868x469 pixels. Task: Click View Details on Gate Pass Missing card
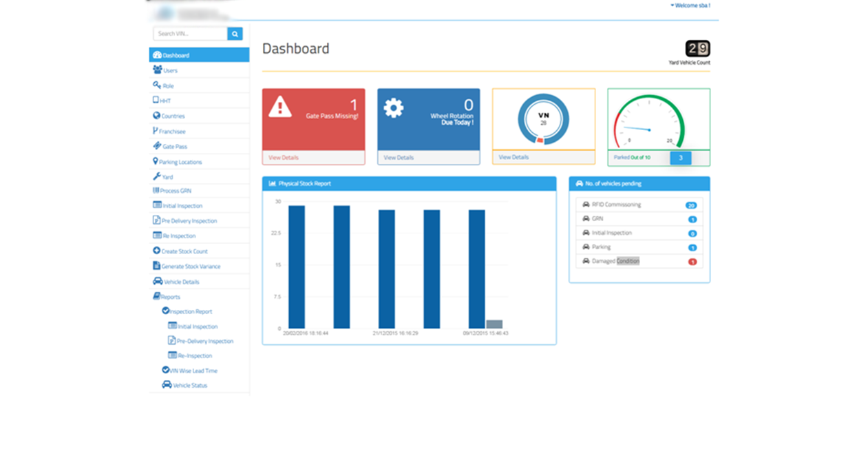pos(284,158)
